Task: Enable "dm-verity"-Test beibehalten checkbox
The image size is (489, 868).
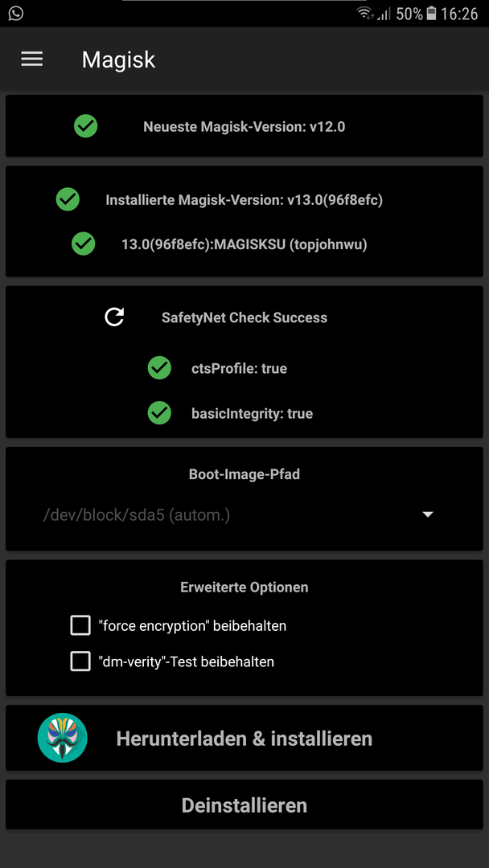Action: [x=80, y=661]
